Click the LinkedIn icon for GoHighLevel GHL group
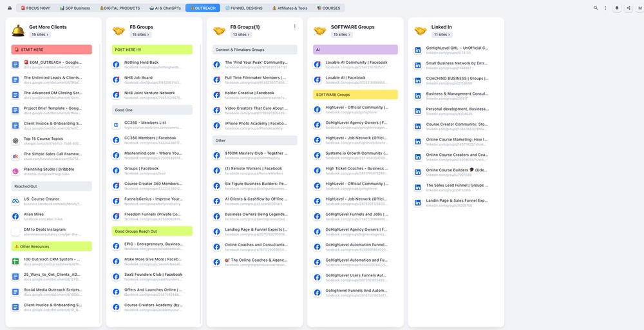The image size is (644, 330). 418,50
